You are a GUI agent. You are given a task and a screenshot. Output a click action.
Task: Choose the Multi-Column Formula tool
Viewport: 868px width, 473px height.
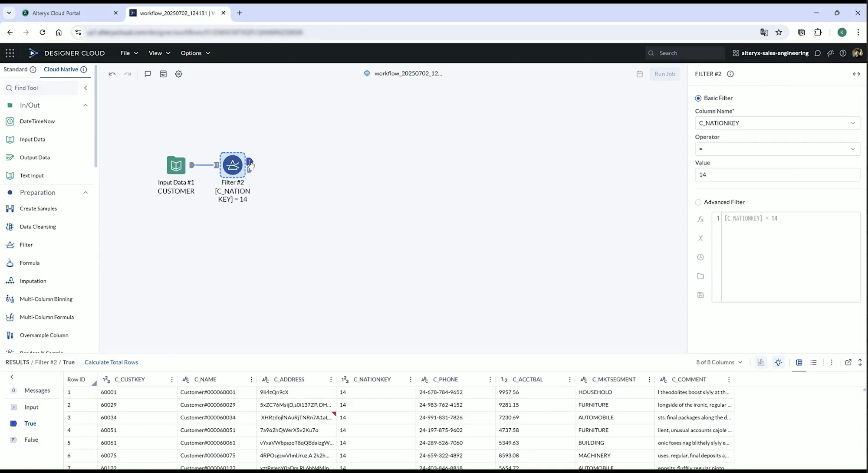tap(47, 317)
